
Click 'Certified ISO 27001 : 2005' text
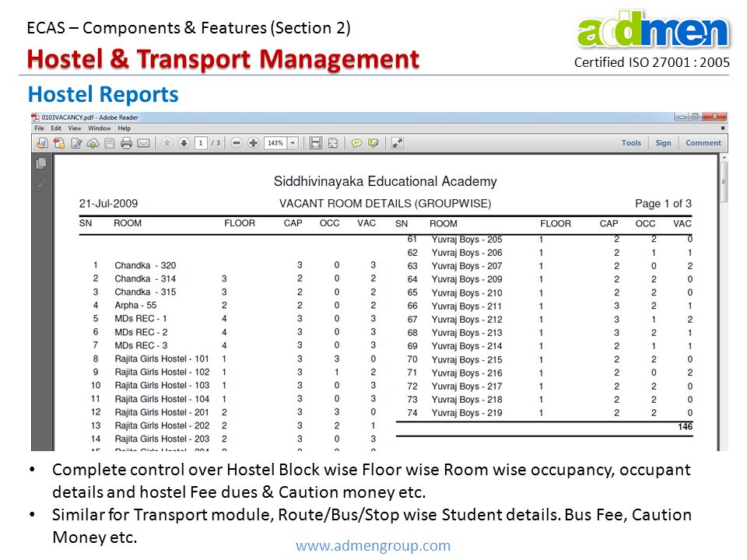[652, 62]
